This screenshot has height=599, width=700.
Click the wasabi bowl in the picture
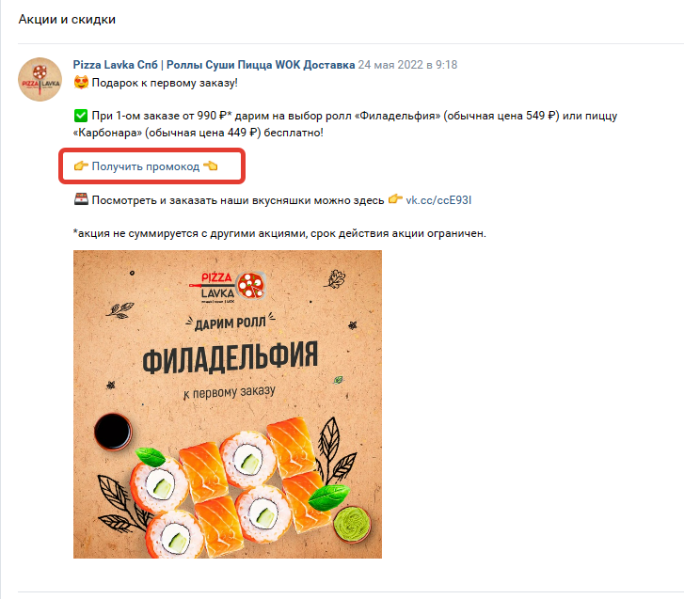pos(352,524)
